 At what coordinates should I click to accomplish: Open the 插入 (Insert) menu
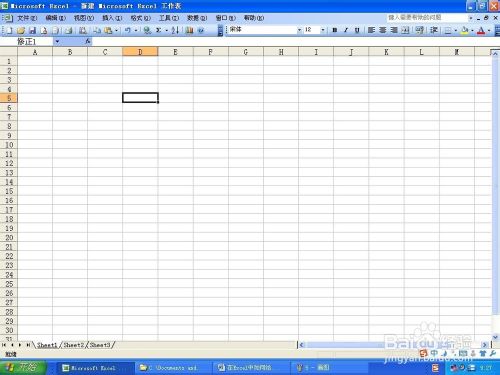point(112,18)
